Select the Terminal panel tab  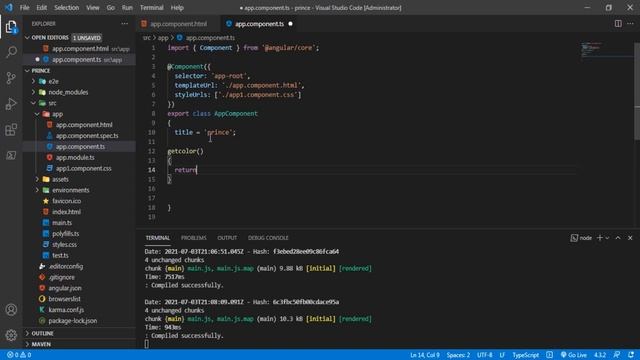158,238
